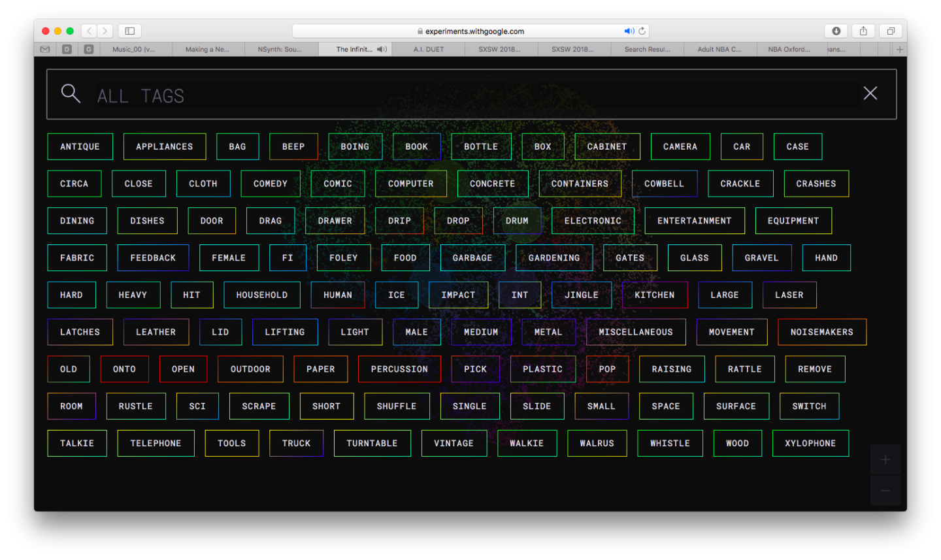Click the share icon in the toolbar
The image size is (941, 560).
[864, 30]
